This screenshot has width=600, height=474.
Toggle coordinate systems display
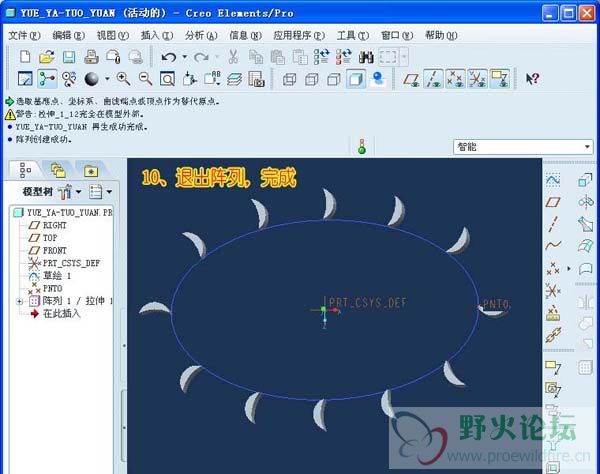point(478,79)
